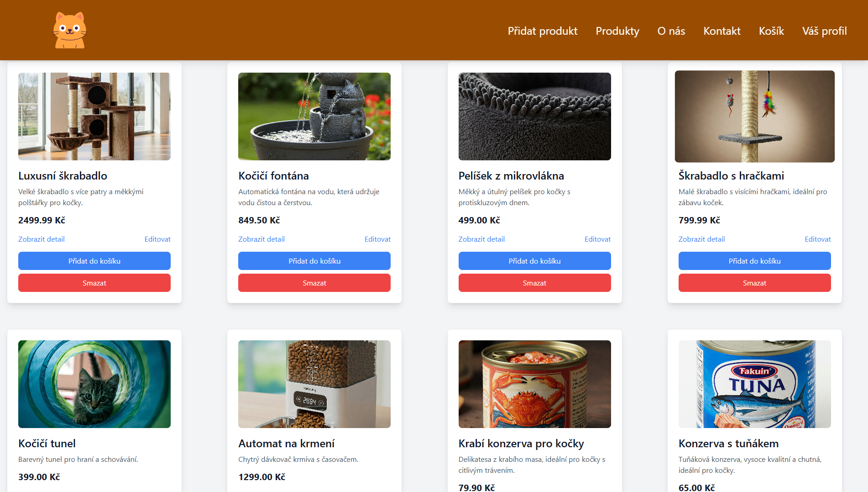Open the O nás page
The image size is (868, 492).
(x=671, y=31)
